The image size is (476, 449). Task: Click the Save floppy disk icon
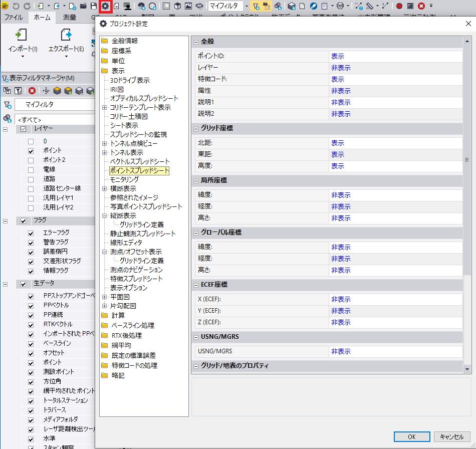pos(93,6)
